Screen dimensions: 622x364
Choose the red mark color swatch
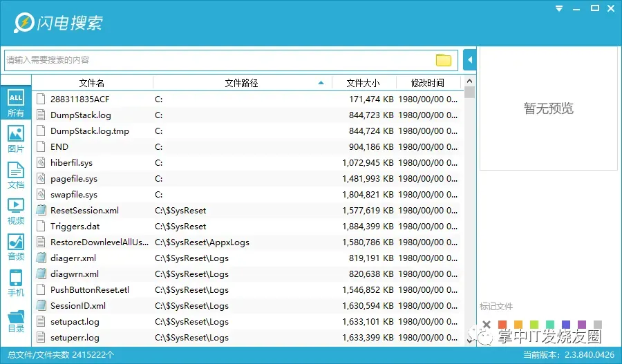click(x=502, y=325)
